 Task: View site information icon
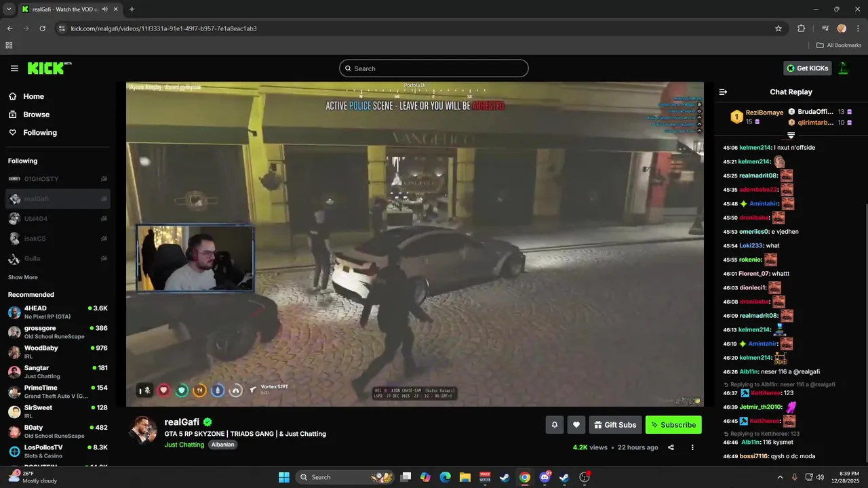coord(62,28)
